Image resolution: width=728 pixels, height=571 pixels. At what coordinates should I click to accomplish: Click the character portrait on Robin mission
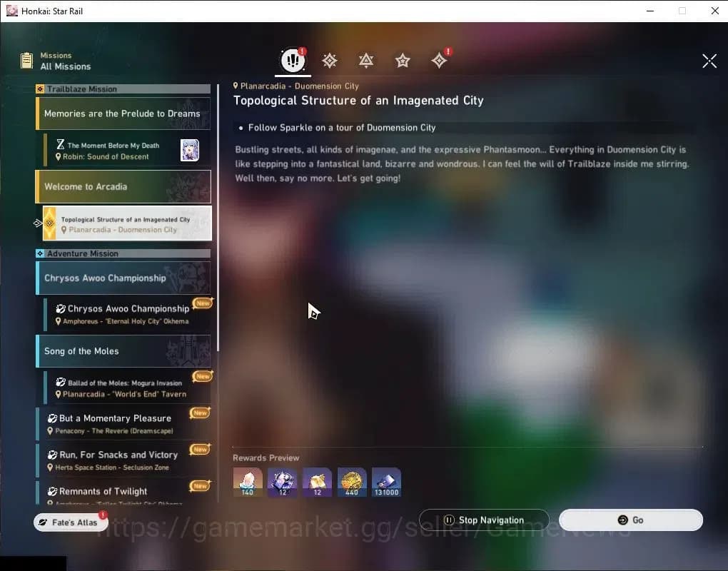click(x=189, y=151)
